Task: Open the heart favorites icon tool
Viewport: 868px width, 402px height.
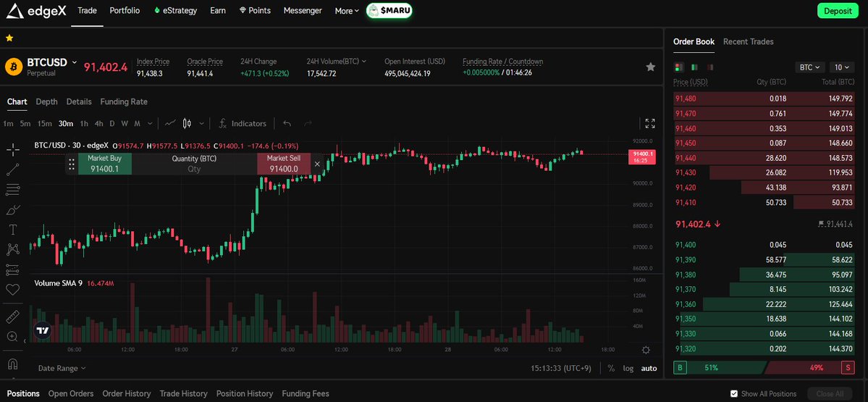Action: click(x=13, y=289)
